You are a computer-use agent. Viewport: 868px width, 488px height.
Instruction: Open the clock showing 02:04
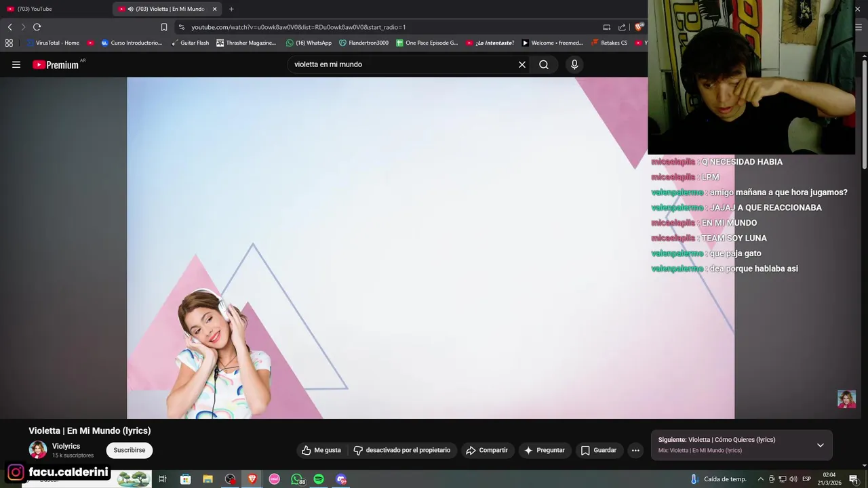tap(830, 479)
